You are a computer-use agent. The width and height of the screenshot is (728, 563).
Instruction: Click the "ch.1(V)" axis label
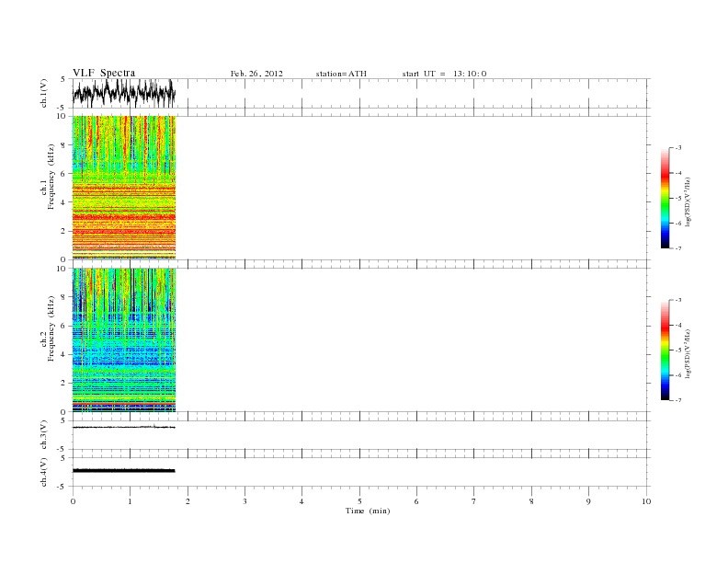tap(43, 93)
